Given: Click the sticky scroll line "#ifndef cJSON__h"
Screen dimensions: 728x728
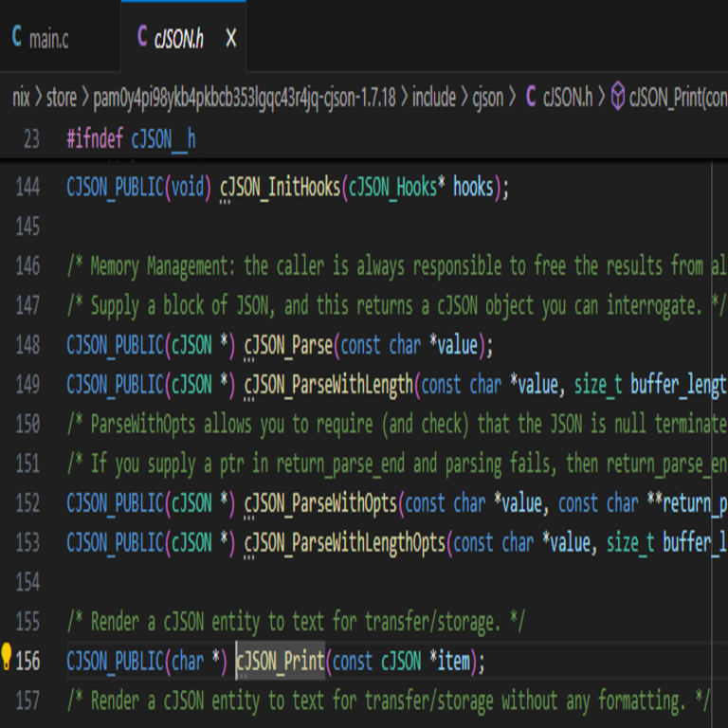Looking at the screenshot, I should click(131, 139).
